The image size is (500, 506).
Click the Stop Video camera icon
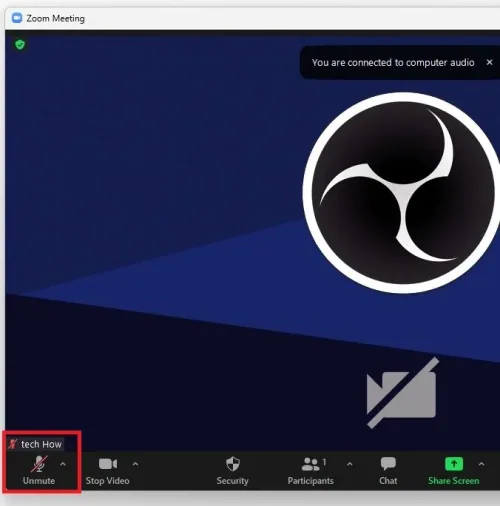[108, 464]
